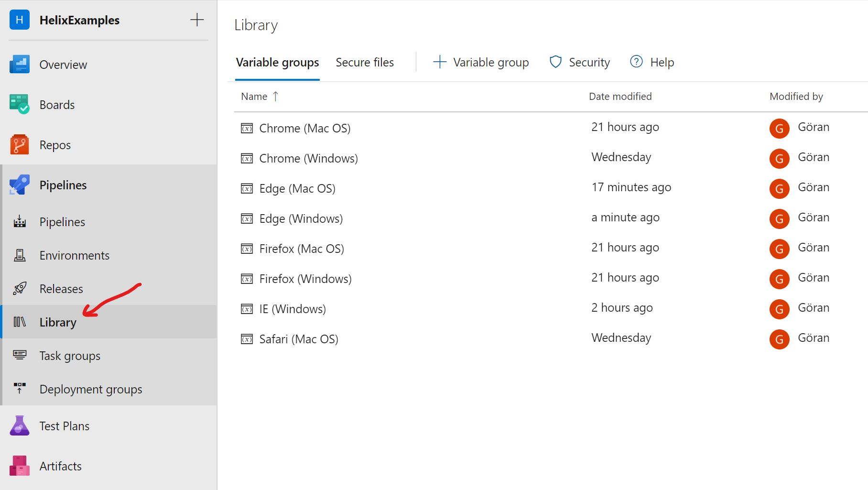
Task: Open the Repos icon in sidebar
Action: (20, 145)
